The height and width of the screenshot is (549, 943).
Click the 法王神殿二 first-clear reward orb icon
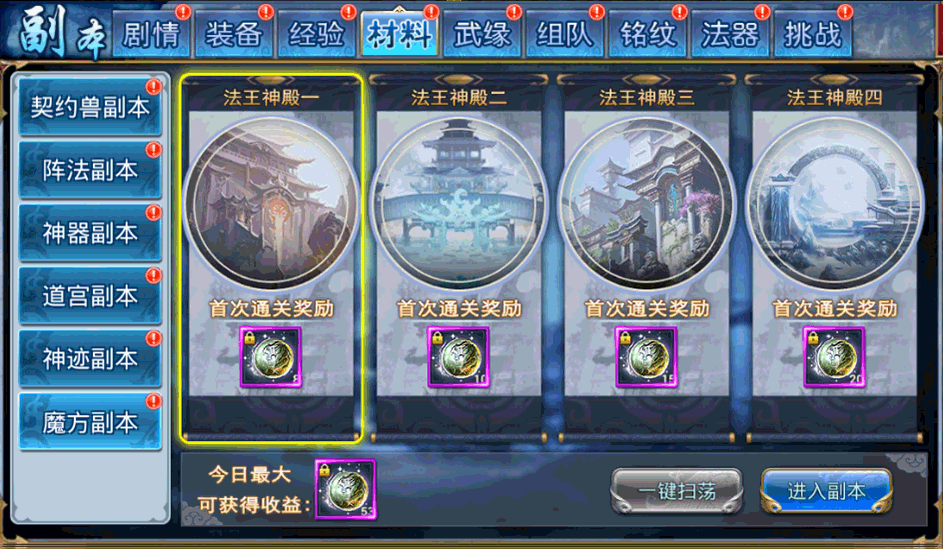pos(458,357)
